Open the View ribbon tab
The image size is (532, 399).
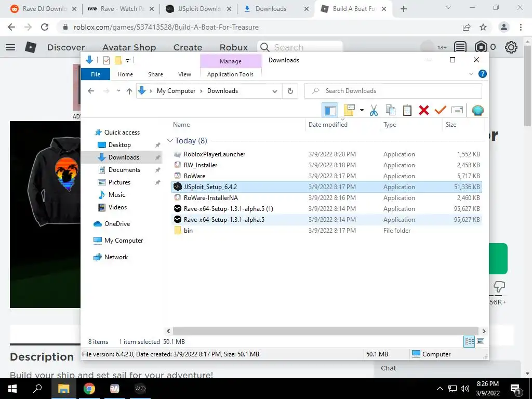pyautogui.click(x=184, y=74)
